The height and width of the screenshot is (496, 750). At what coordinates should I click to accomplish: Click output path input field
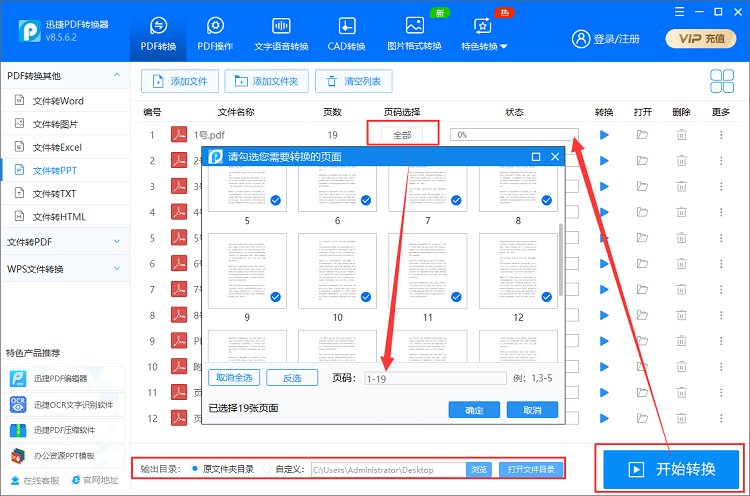[388, 470]
